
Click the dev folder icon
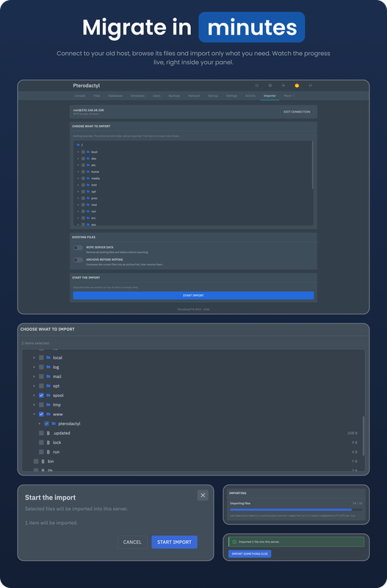[88, 159]
